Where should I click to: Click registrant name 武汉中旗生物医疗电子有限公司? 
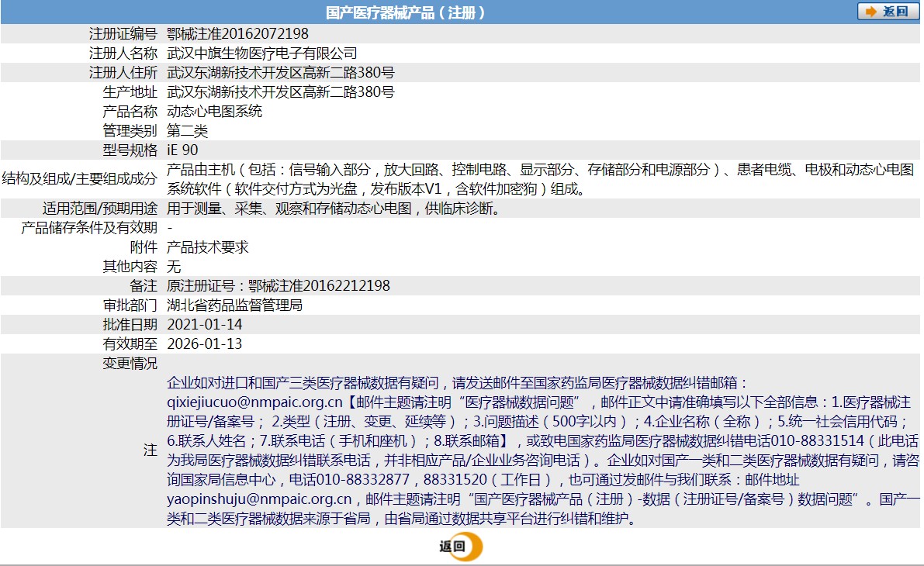[x=262, y=53]
